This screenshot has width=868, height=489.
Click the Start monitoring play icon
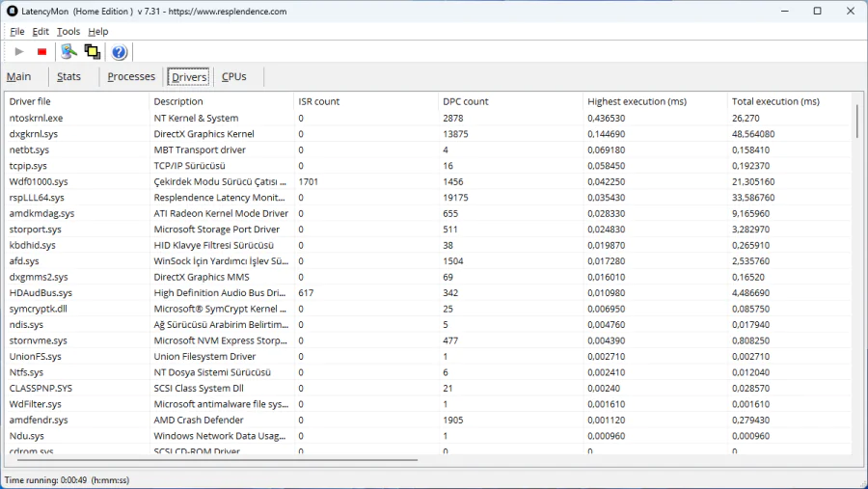[x=19, y=52]
